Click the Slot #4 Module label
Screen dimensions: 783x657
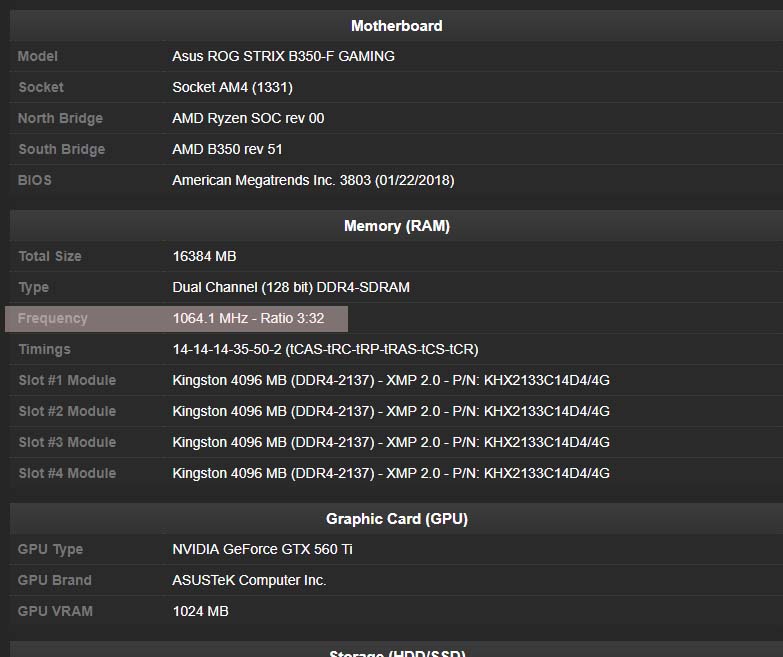pyautogui.click(x=67, y=473)
